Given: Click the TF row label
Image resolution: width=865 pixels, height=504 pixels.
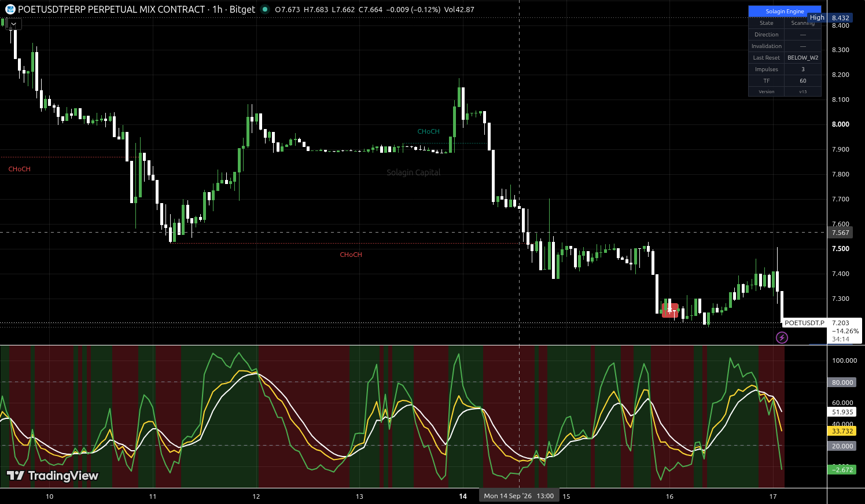Looking at the screenshot, I should tap(767, 81).
